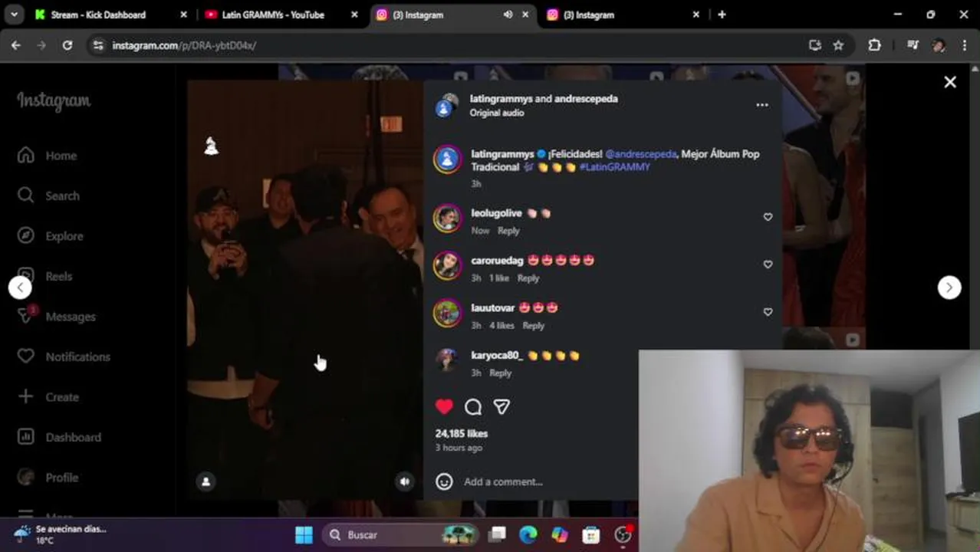980x552 pixels.
Task: Switch to Latin GRAMMYs - YouTube tab
Action: click(x=281, y=15)
